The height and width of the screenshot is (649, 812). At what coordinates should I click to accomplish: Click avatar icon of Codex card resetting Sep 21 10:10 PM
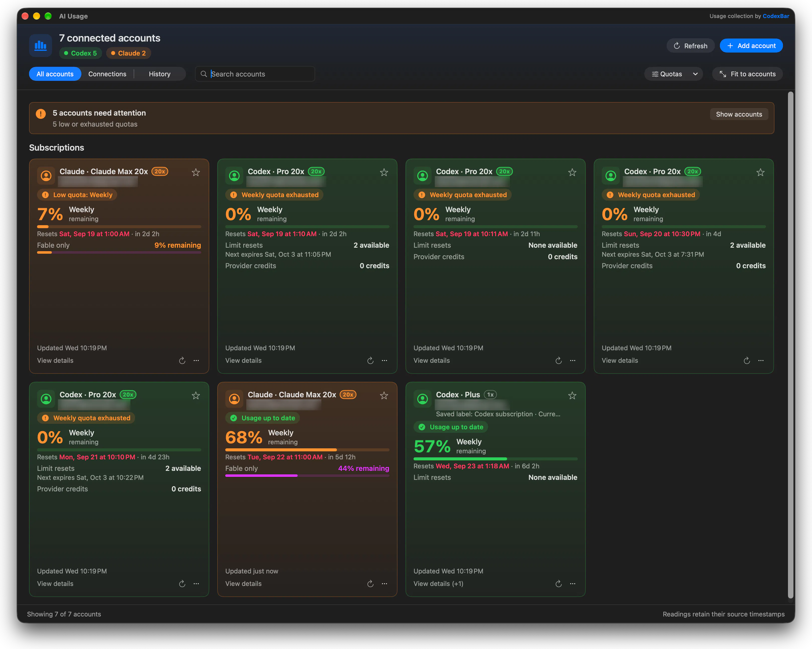(46, 399)
